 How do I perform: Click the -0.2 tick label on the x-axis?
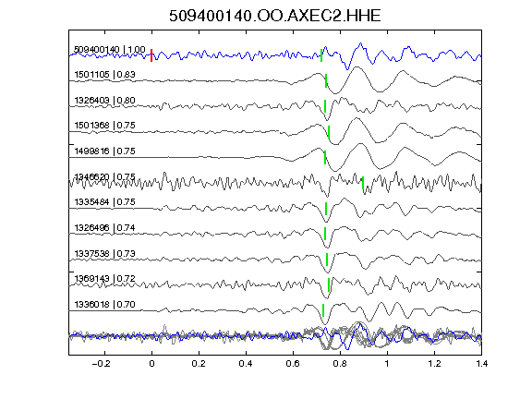(x=101, y=364)
